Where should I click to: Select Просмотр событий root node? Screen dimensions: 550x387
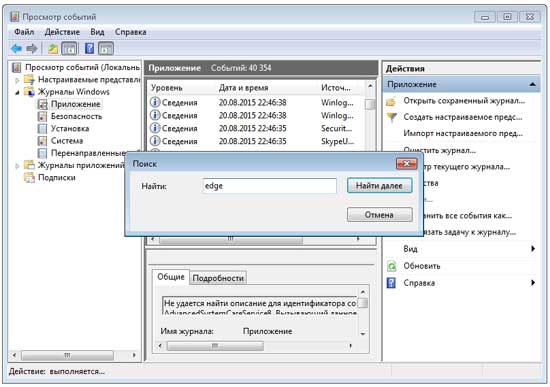(82, 67)
